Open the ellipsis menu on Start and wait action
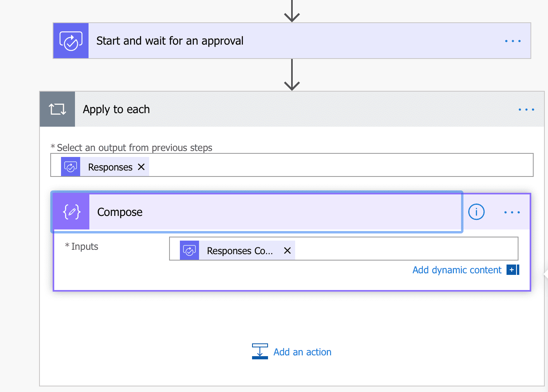Screen dimensions: 548x392 coord(513,41)
